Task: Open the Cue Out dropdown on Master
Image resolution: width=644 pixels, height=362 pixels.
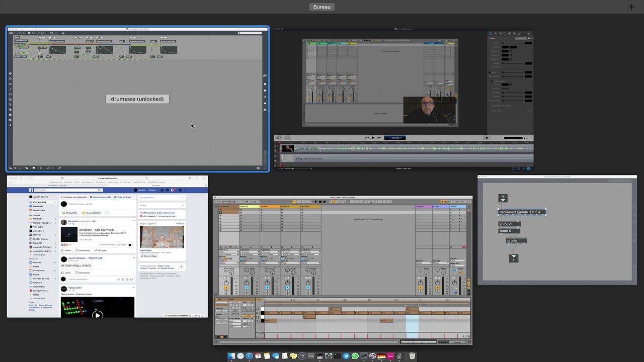Action: (457, 261)
